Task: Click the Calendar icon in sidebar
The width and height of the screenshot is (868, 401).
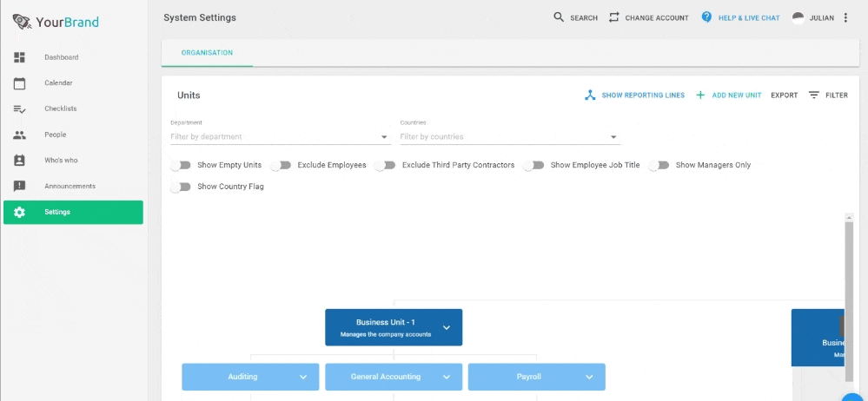Action: click(x=19, y=83)
